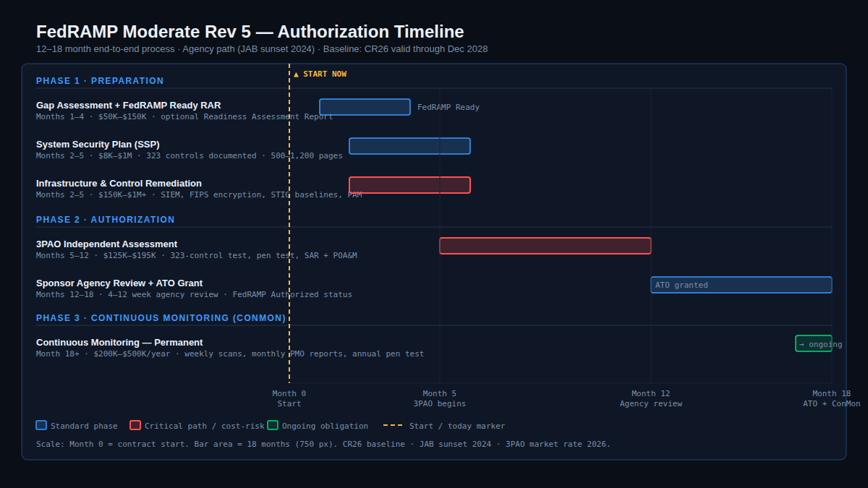Click the Gap Assessment timeline bar
Screen dimensions: 868x488
pyautogui.click(x=365, y=107)
